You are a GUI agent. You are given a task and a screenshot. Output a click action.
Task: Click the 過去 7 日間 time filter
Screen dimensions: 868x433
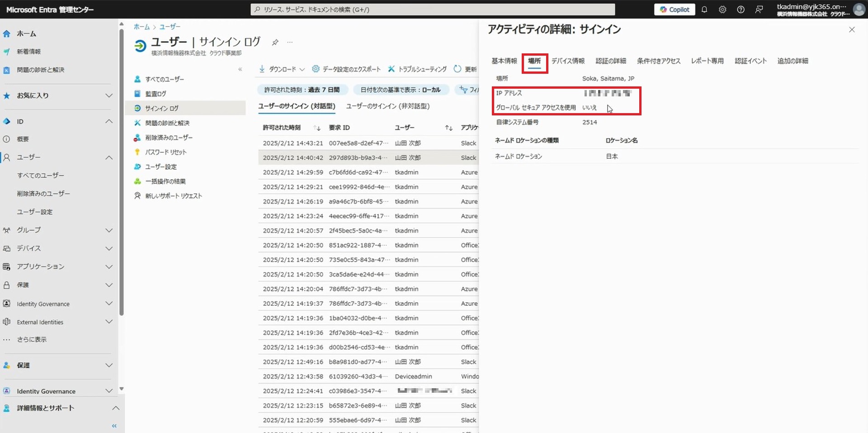(302, 90)
